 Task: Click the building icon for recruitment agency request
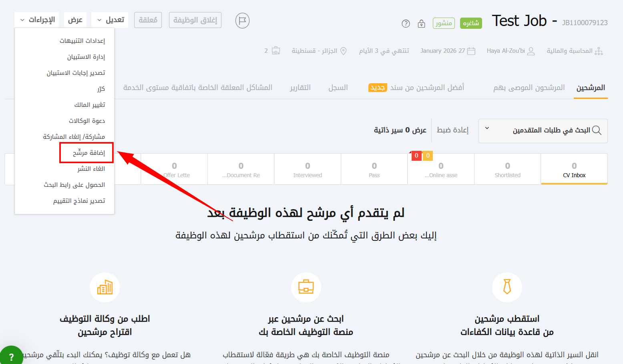pyautogui.click(x=105, y=287)
